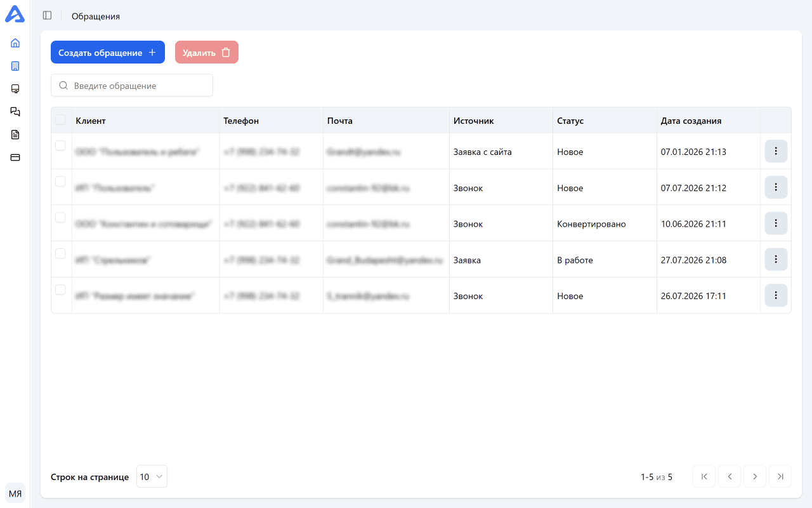Go to first page
The width and height of the screenshot is (812, 508).
(x=704, y=476)
